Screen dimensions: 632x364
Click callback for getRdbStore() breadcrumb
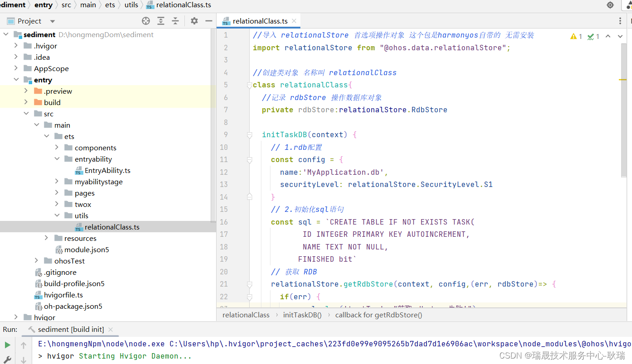379,315
